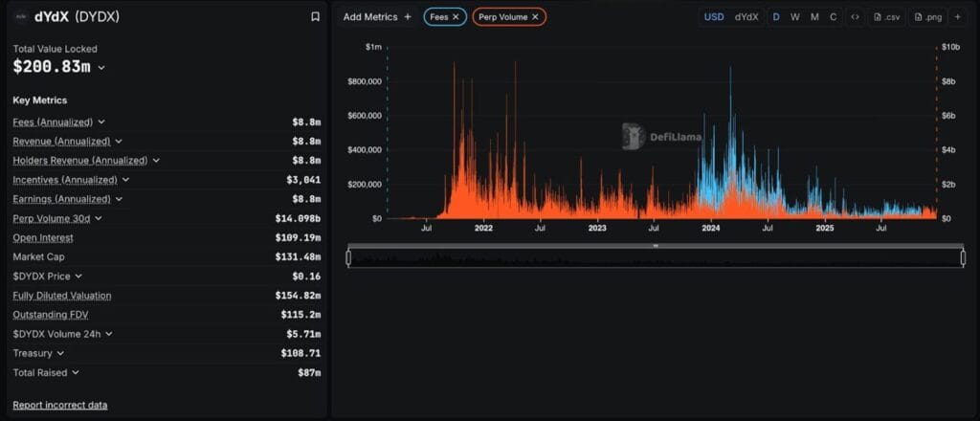Expand $DYDX Volume 24h details
This screenshot has width=980, height=421.
pyautogui.click(x=109, y=334)
